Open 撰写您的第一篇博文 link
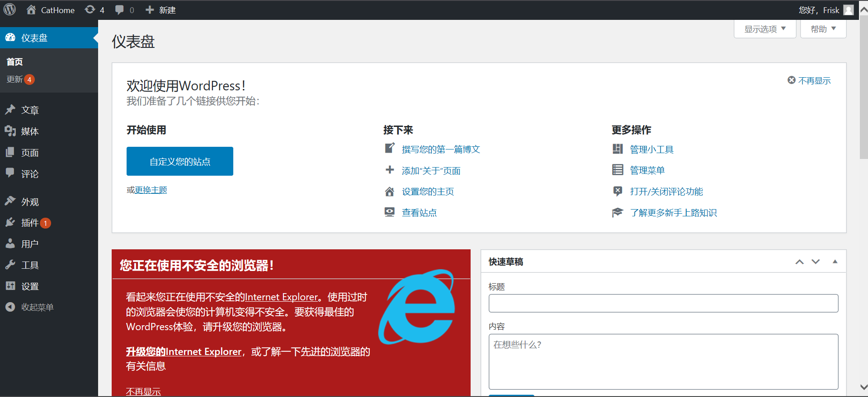Image resolution: width=868 pixels, height=397 pixels. pos(441,149)
